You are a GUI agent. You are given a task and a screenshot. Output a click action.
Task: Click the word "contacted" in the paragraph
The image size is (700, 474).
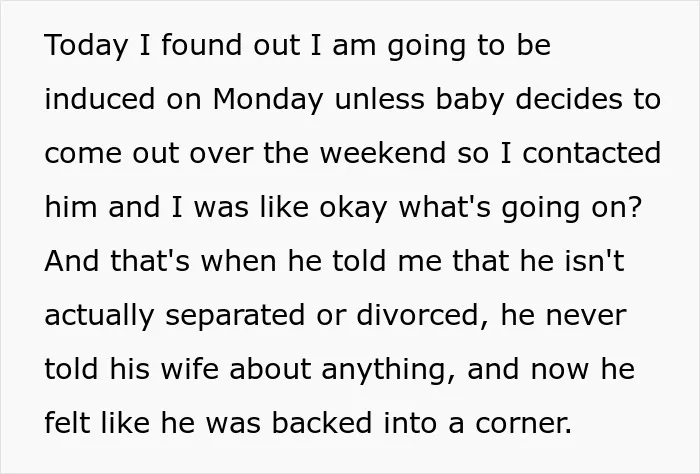(x=592, y=153)
